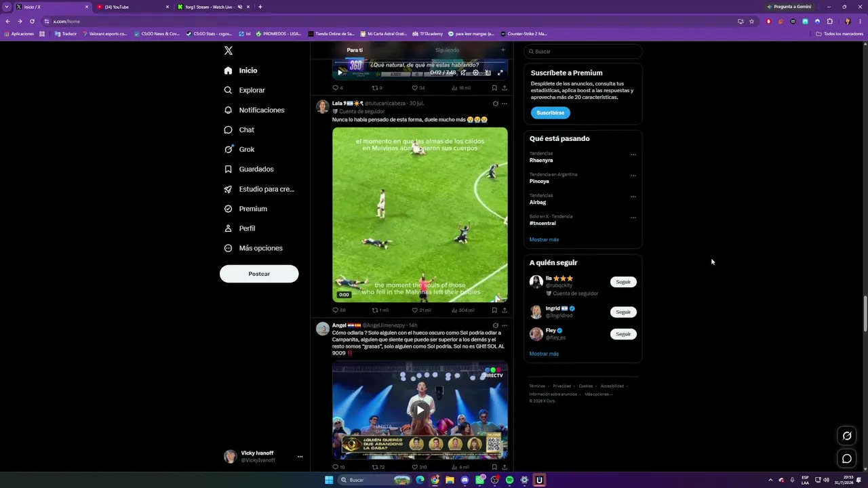868x488 pixels.
Task: Enter fullscreen on the top video
Action: (x=500, y=73)
